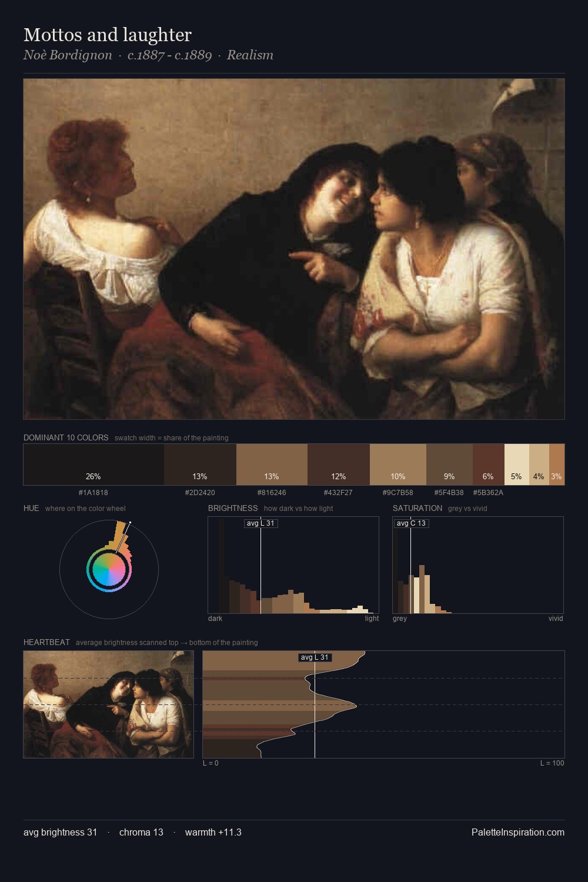The width and height of the screenshot is (588, 882).
Task: Click the footer avg brightness 31 text
Action: 60,832
